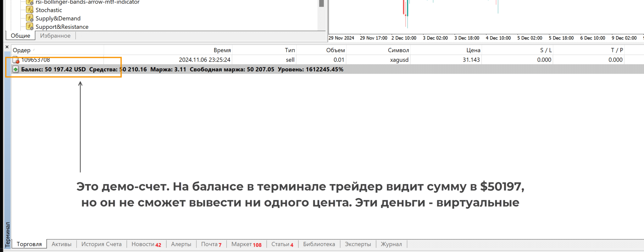The image size is (644, 252).
Task: Go to the Маркет tab
Action: click(x=246, y=244)
